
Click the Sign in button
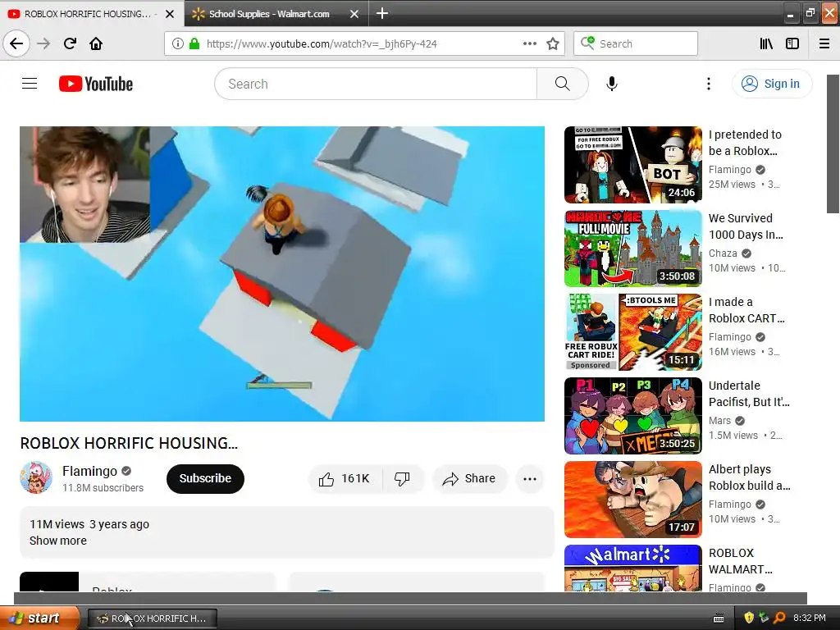point(772,84)
